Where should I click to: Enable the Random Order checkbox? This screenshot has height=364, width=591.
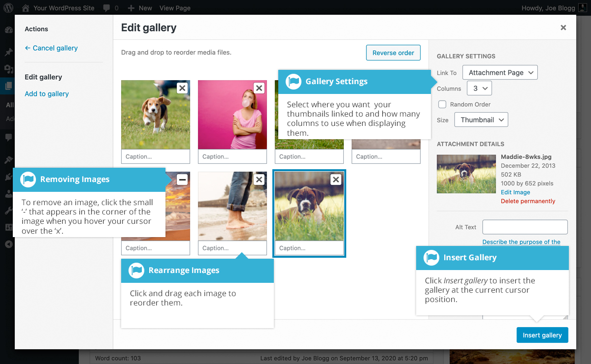[442, 104]
